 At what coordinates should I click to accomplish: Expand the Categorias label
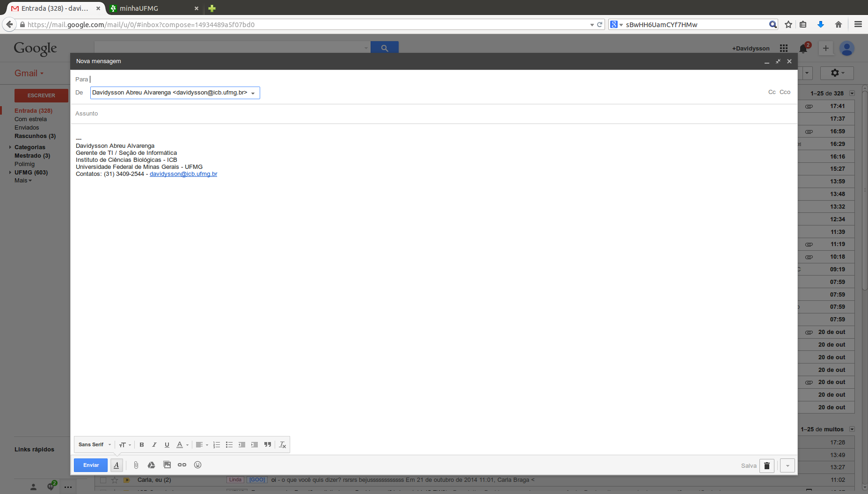[x=10, y=147]
